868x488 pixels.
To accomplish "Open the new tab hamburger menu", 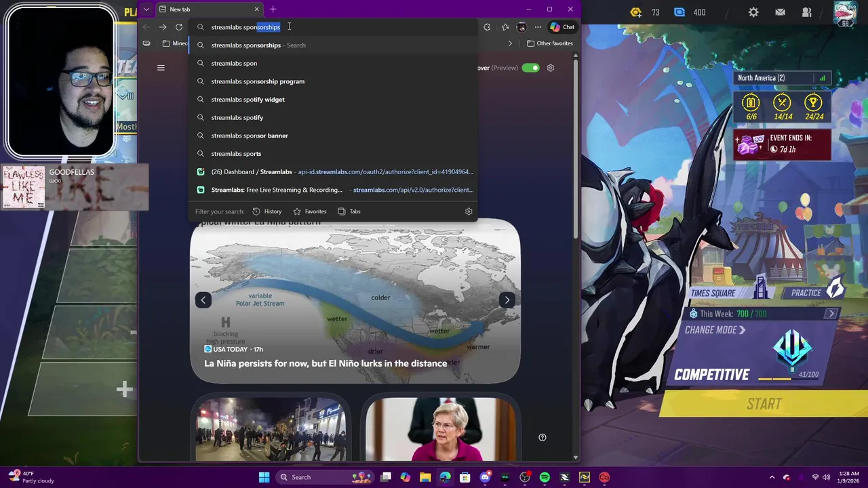I will pyautogui.click(x=161, y=68).
